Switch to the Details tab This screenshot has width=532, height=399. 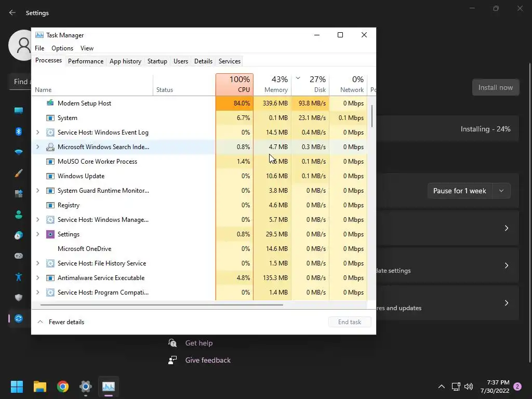[x=203, y=61]
